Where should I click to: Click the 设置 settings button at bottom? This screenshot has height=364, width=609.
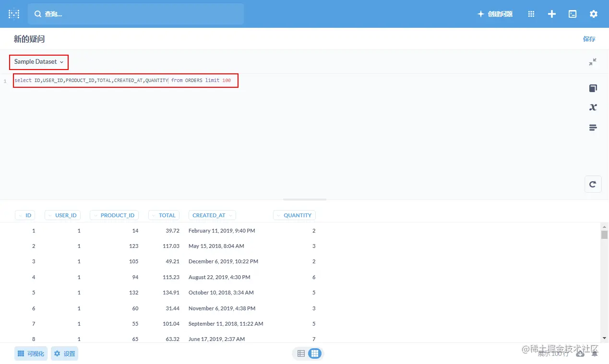(x=64, y=353)
